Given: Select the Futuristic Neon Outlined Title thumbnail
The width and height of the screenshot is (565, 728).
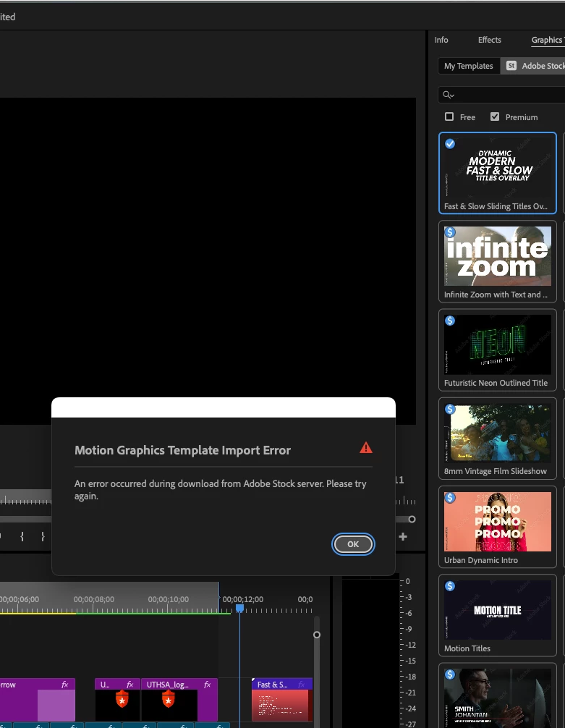Looking at the screenshot, I should point(498,344).
